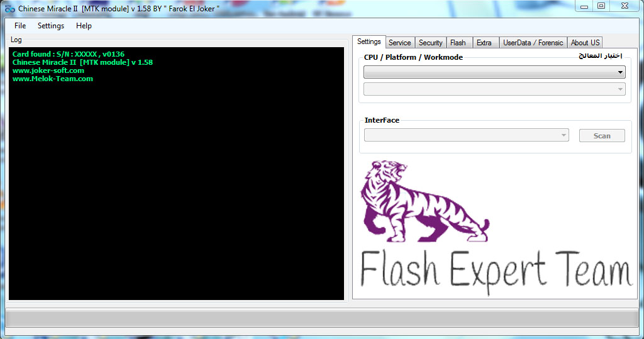
Task: Expand the Workmode second dropdown
Action: [x=494, y=89]
